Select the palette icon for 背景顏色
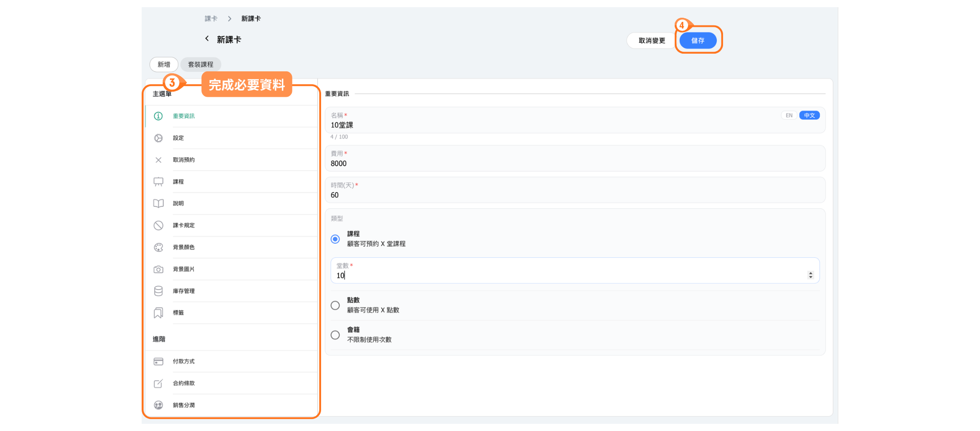980x431 pixels. [x=158, y=248]
